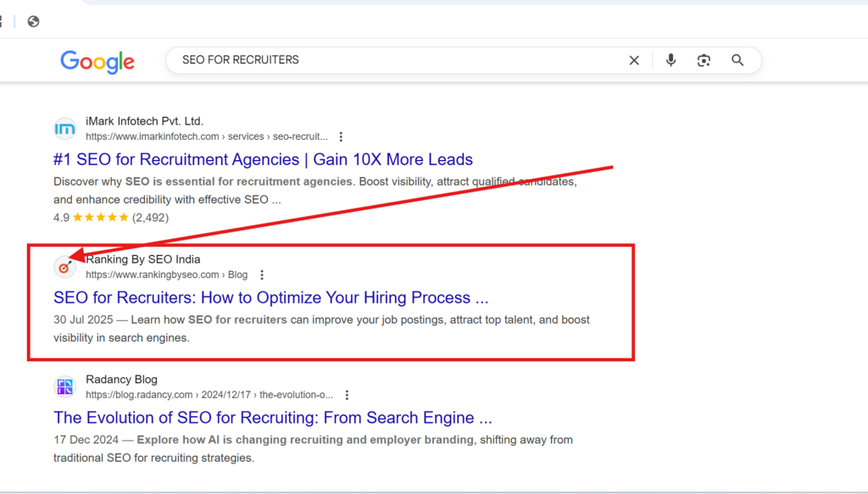Click site name 'Radancy Blog'
Viewport: 868px width, 494px height.
121,380
